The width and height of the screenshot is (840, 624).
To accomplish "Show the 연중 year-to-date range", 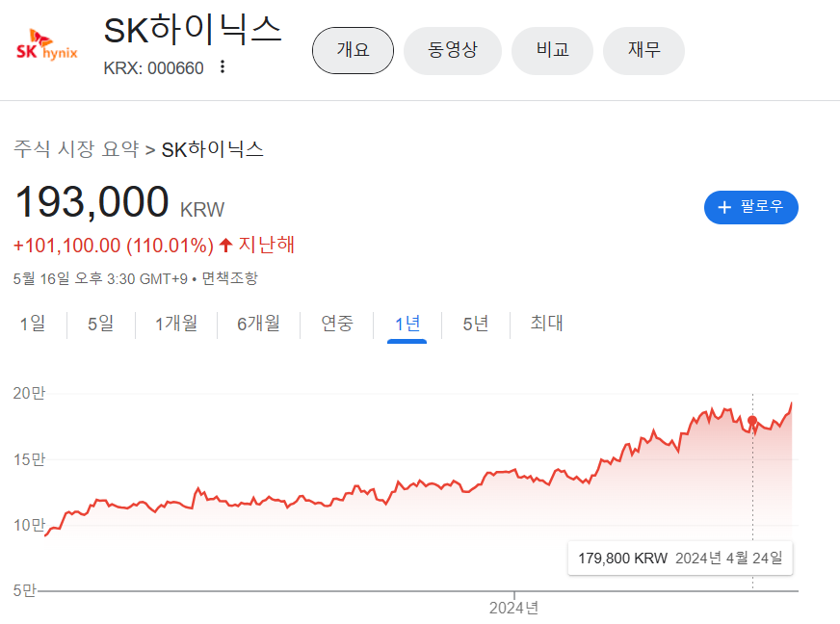I will (337, 324).
